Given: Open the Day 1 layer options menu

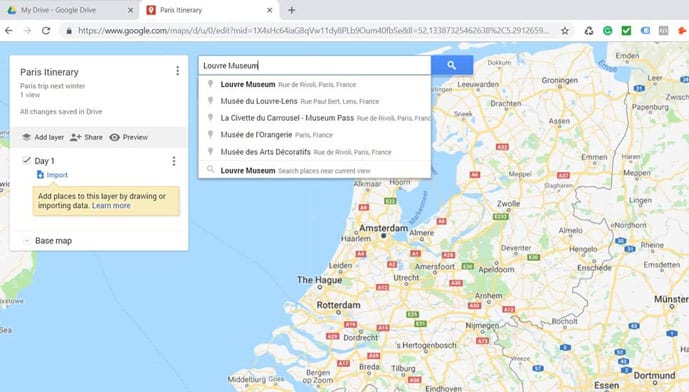Looking at the screenshot, I should (174, 161).
